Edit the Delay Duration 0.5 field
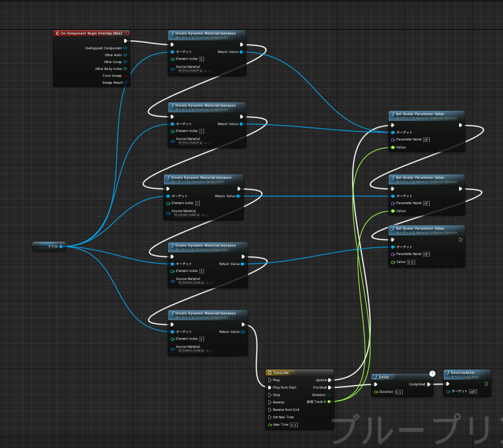The width and height of the screenshot is (503, 448). (x=399, y=392)
